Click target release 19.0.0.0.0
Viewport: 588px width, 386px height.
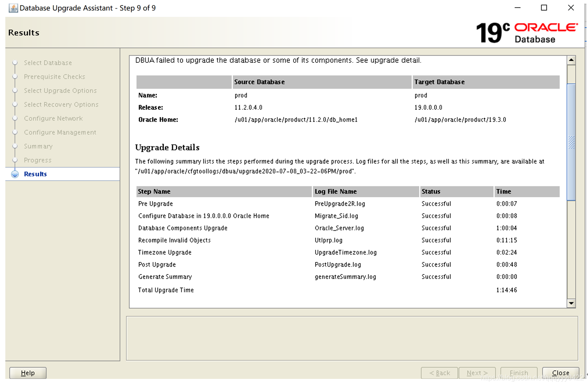[428, 107]
